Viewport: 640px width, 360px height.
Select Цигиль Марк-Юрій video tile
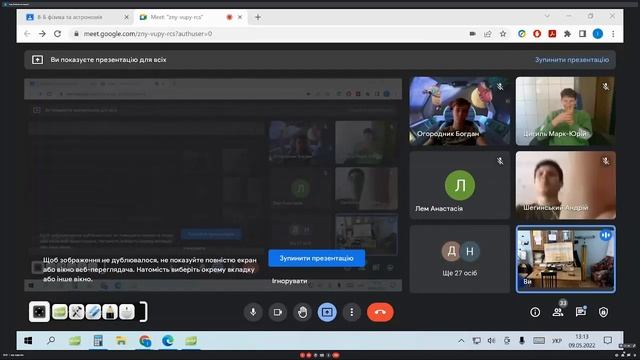pos(566,111)
